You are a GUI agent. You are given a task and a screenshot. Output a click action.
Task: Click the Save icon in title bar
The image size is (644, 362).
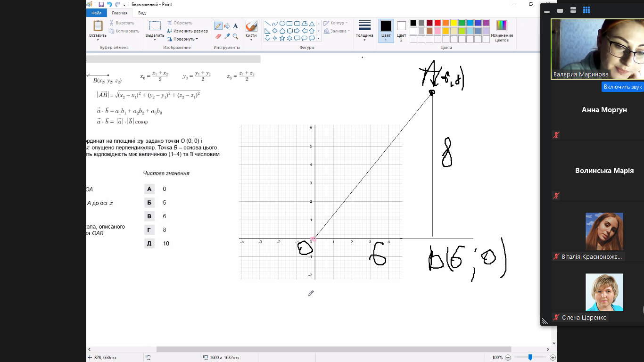[101, 4]
